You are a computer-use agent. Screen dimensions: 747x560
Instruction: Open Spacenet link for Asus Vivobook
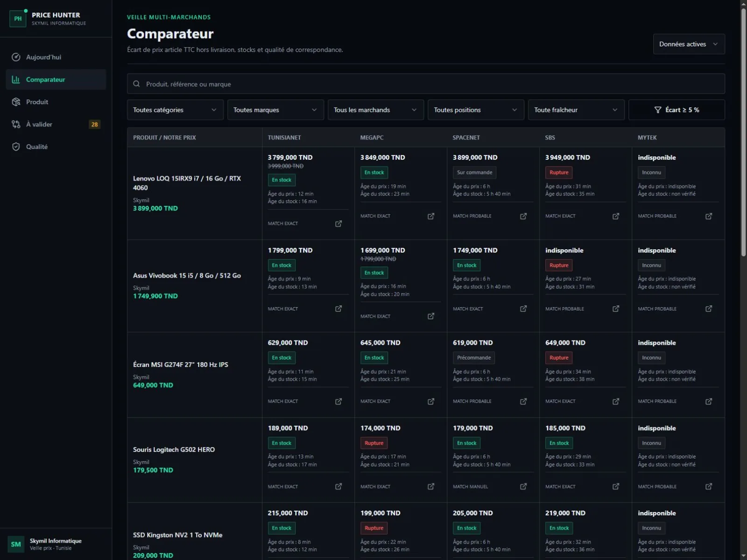coord(523,308)
